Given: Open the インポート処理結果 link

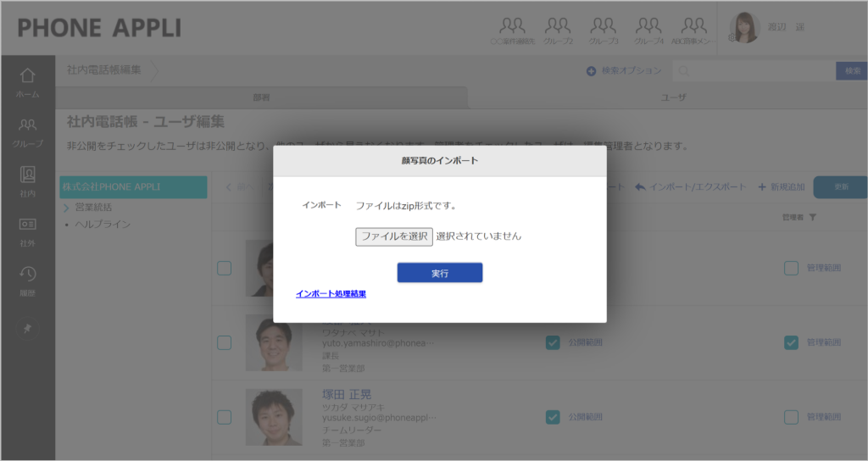Looking at the screenshot, I should point(331,294).
